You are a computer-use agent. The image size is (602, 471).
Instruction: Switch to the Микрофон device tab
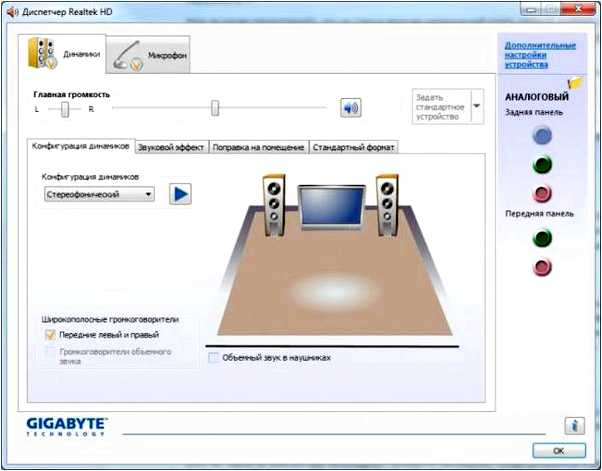pos(149,55)
